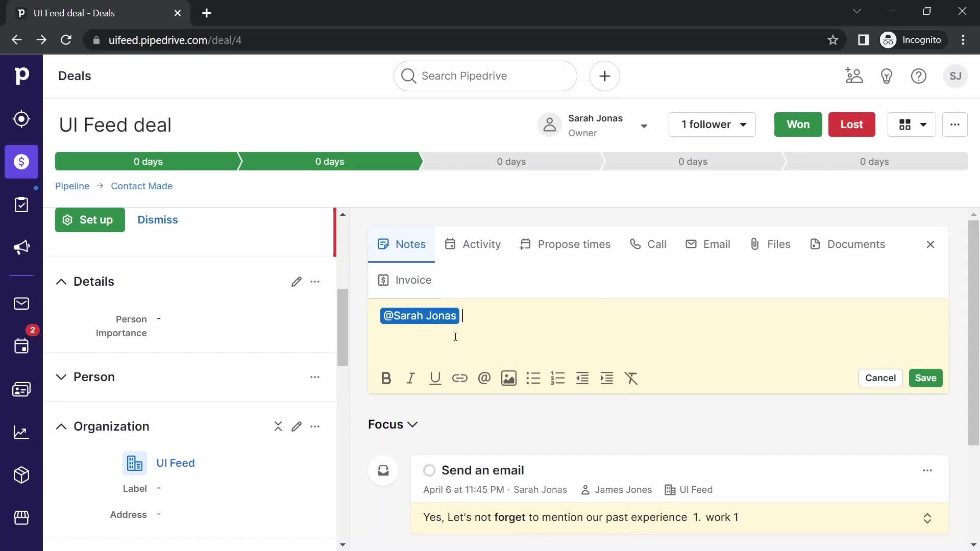Image resolution: width=980 pixels, height=551 pixels.
Task: Expand the Details section
Action: (61, 281)
